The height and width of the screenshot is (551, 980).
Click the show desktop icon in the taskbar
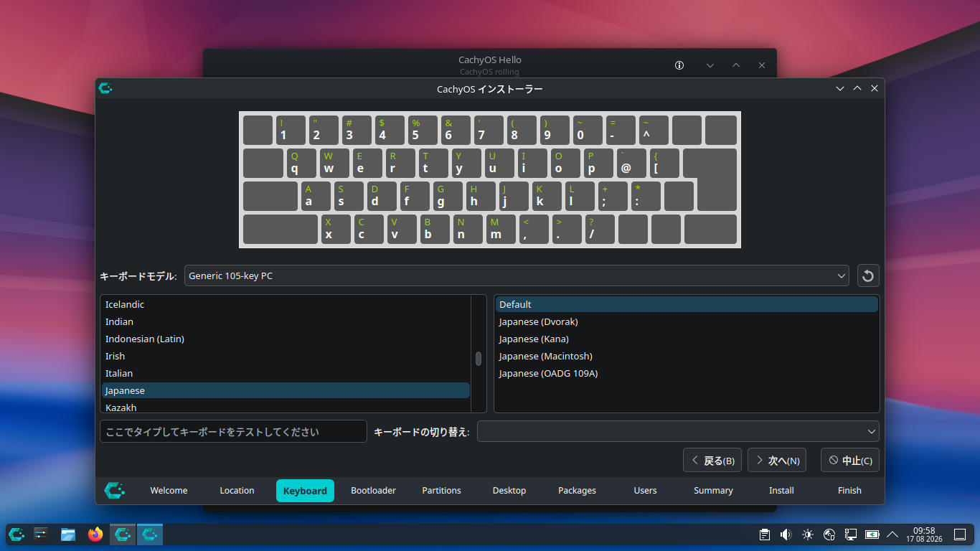[x=960, y=534]
